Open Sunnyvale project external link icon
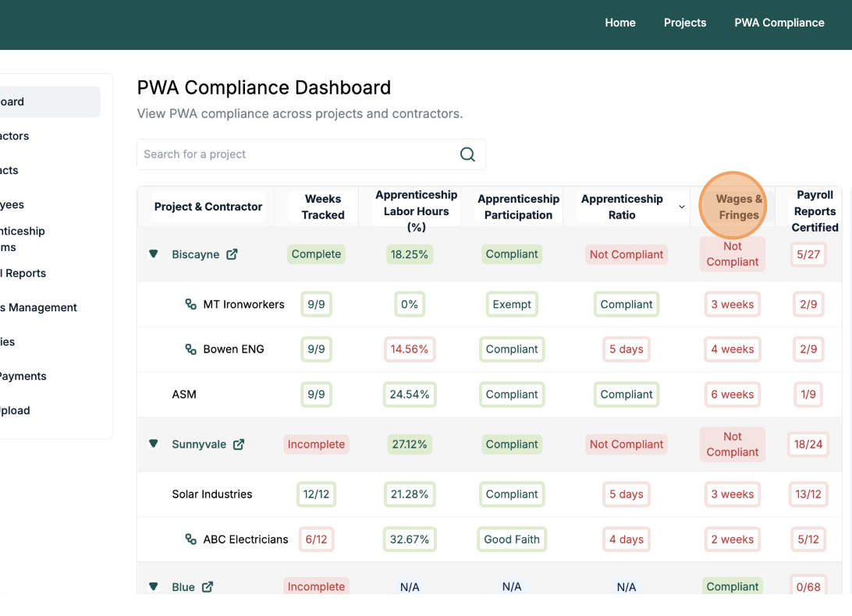This screenshot has height=616, width=852. pyautogui.click(x=239, y=444)
